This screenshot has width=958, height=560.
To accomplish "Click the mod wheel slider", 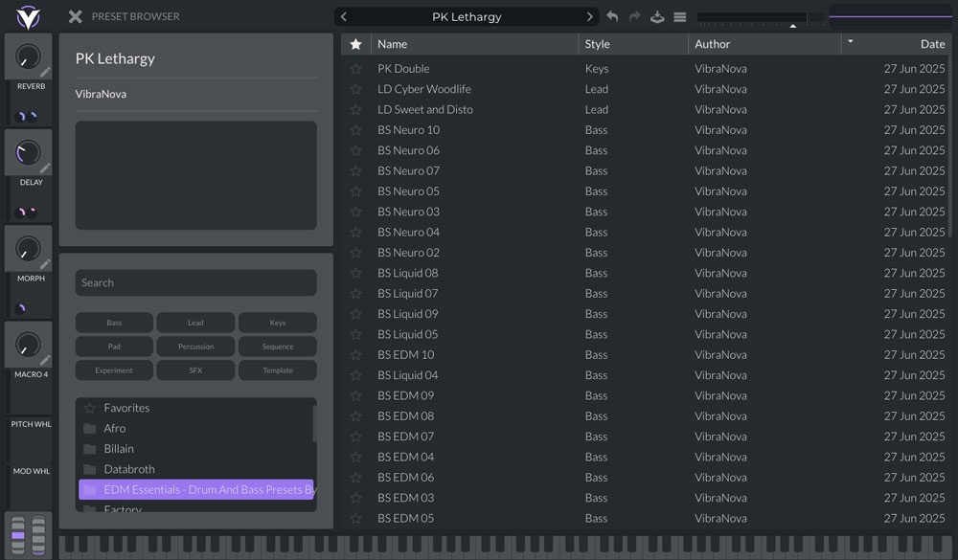I will (38, 535).
